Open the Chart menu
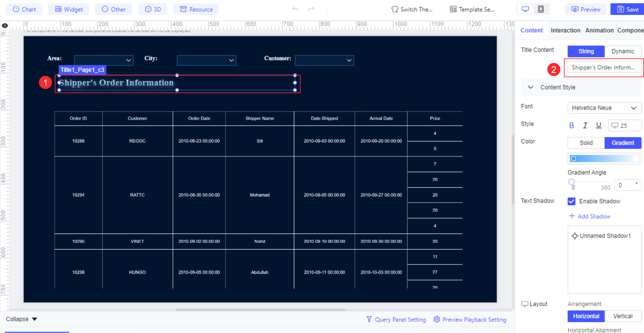Screen dimensions: 644x333 24,9
